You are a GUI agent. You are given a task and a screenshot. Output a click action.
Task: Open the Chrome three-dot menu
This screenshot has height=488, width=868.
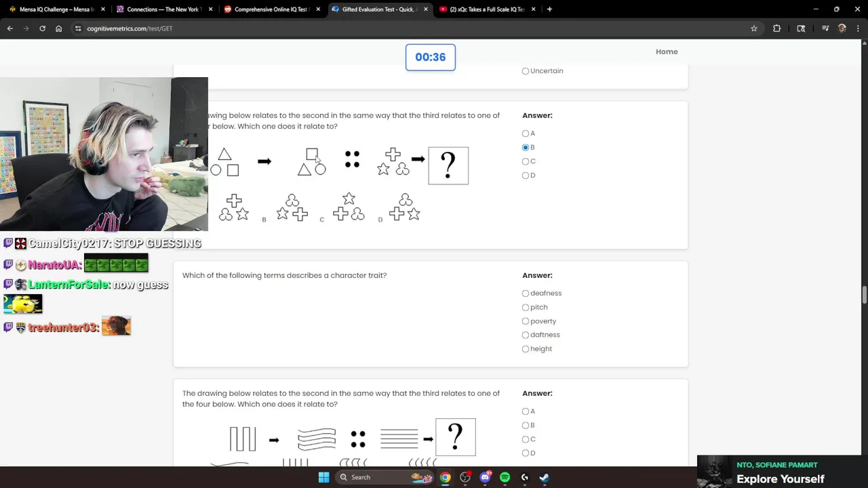tap(858, 28)
